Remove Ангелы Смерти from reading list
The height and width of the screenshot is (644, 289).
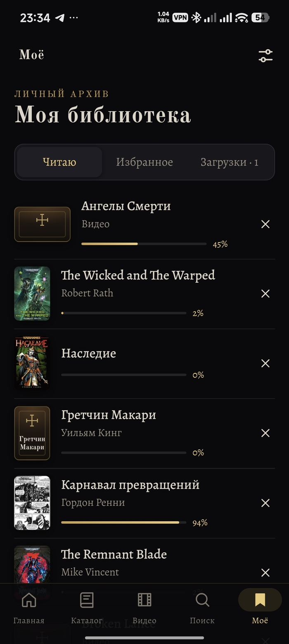coord(265,224)
